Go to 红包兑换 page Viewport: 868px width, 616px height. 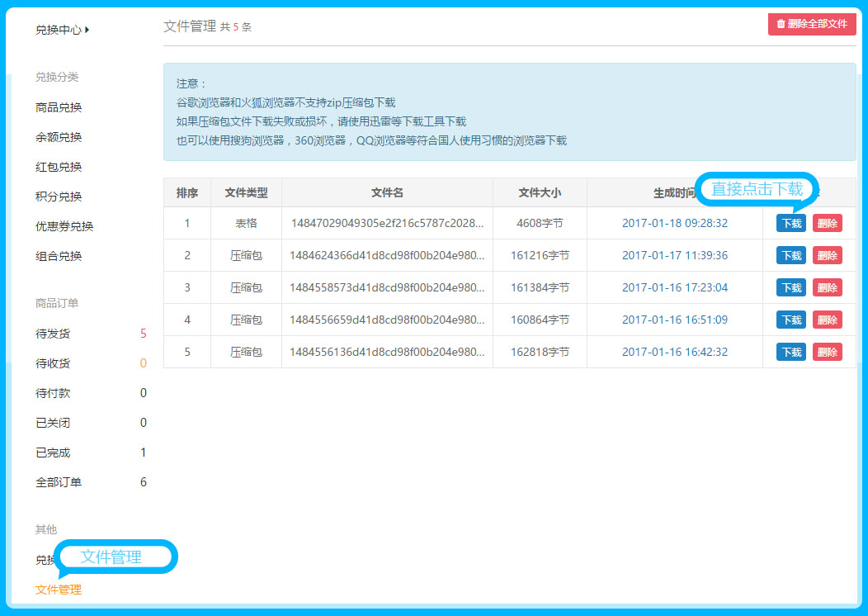(59, 167)
